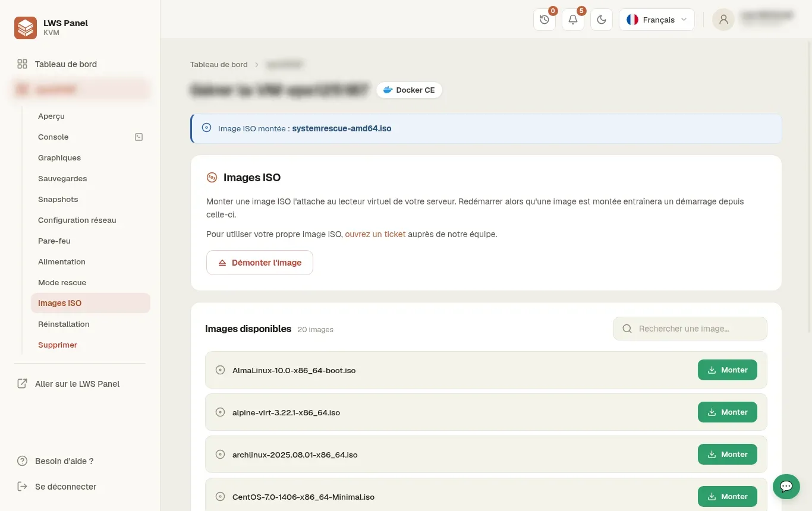
Task: Click the disc icon beside CentOS ISO
Action: click(220, 497)
